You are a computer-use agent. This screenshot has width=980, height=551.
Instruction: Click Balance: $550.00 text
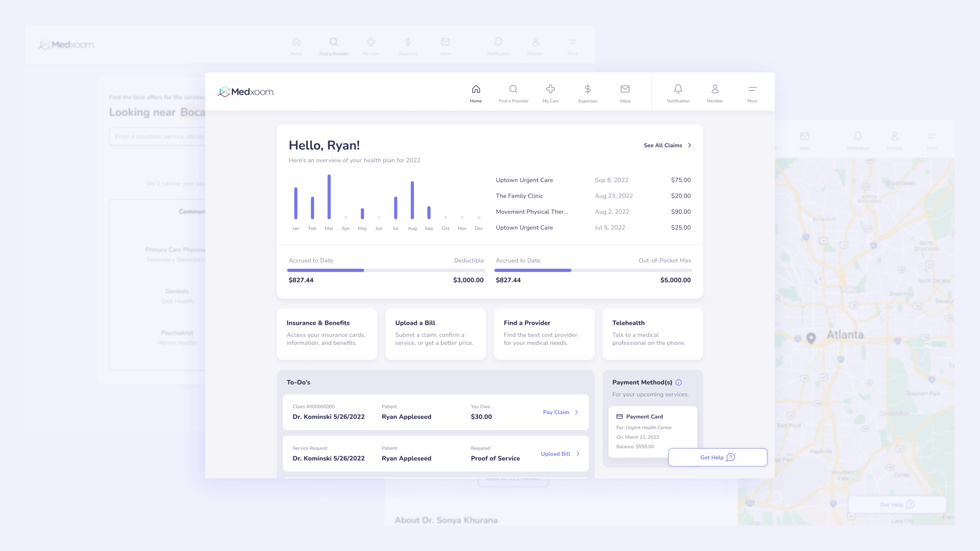[635, 447]
